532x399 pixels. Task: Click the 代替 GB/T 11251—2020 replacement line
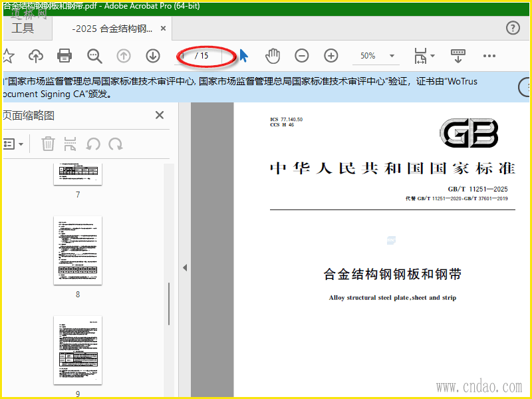click(x=457, y=198)
